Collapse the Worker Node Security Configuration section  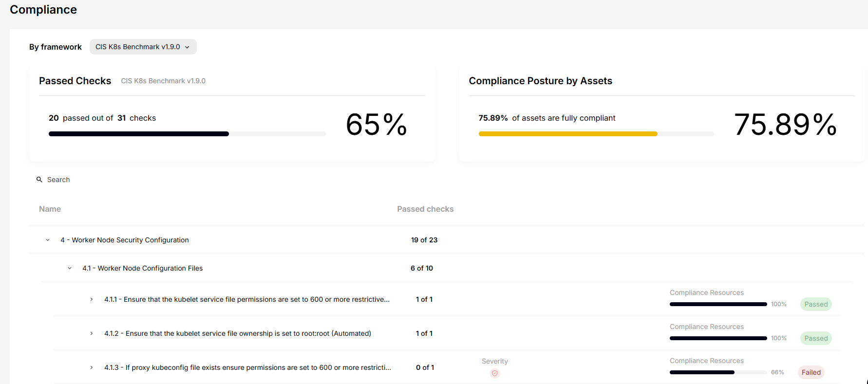pyautogui.click(x=48, y=240)
